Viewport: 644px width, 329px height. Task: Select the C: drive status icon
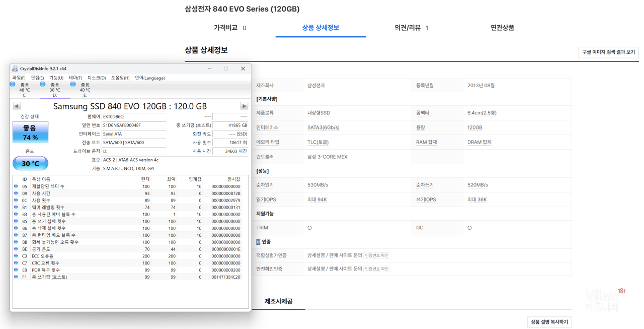click(13, 85)
